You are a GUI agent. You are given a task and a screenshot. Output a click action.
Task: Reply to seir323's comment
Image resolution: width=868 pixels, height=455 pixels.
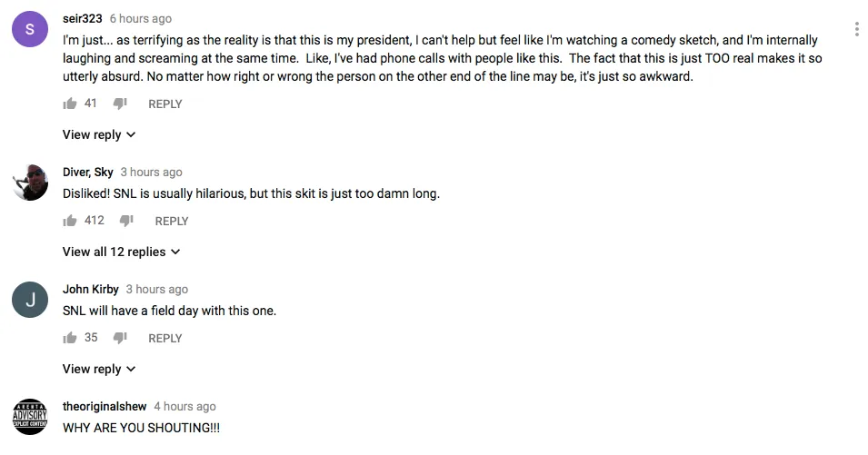165,104
